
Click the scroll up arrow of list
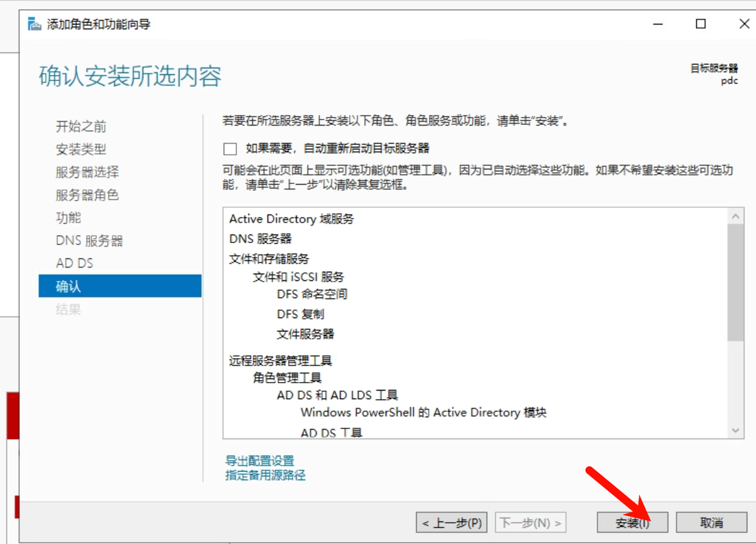coord(735,217)
